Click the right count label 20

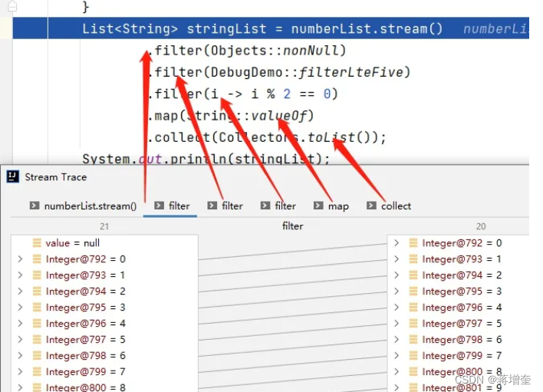(x=481, y=226)
